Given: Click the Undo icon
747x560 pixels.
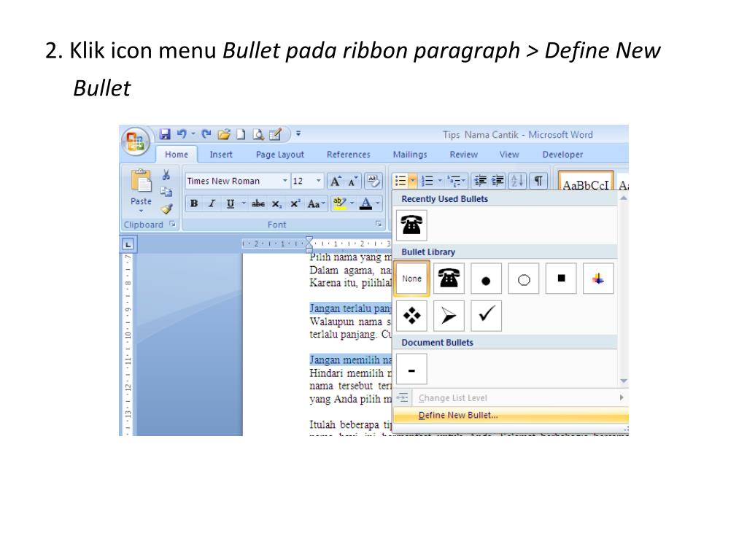Looking at the screenshot, I should click(x=182, y=134).
